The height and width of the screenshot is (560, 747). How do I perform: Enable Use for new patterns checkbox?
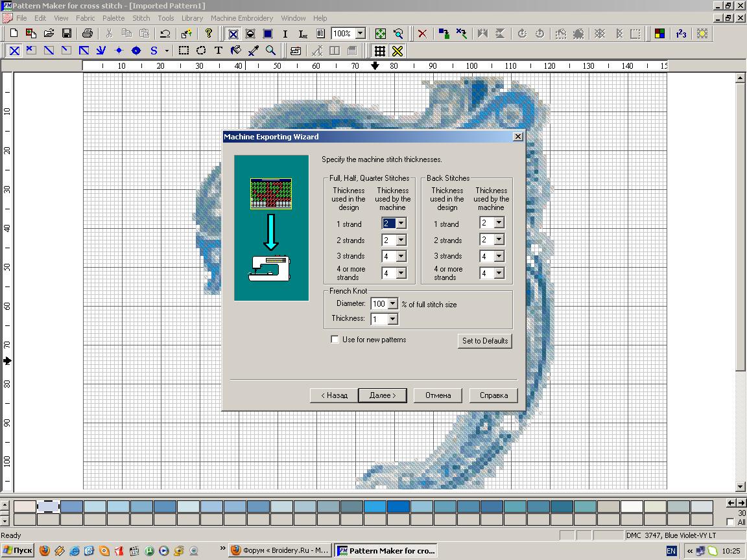click(335, 340)
